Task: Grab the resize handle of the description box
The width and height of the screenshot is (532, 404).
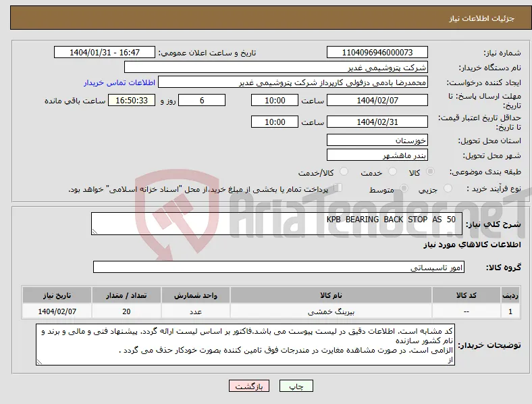Action: pyautogui.click(x=95, y=232)
